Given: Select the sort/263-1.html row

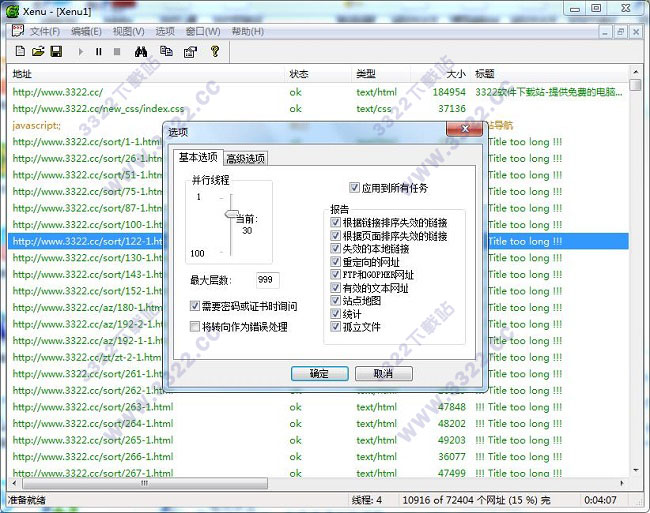Looking at the screenshot, I should point(318,407).
